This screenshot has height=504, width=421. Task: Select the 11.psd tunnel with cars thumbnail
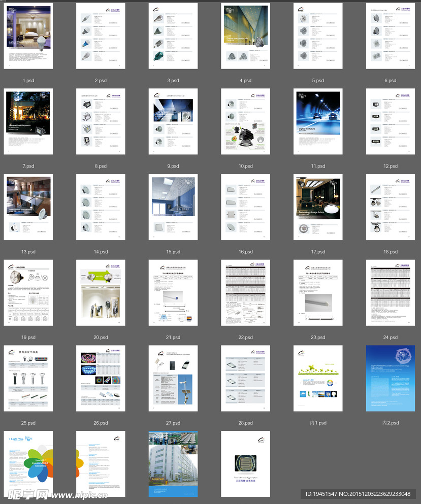coord(318,122)
